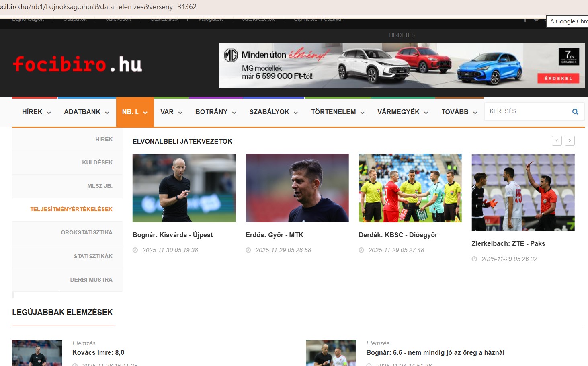Open DERBI MUSTRA sidebar item

pyautogui.click(x=91, y=280)
